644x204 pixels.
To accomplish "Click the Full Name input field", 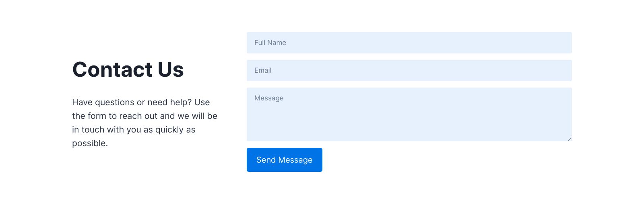I will tap(409, 43).
